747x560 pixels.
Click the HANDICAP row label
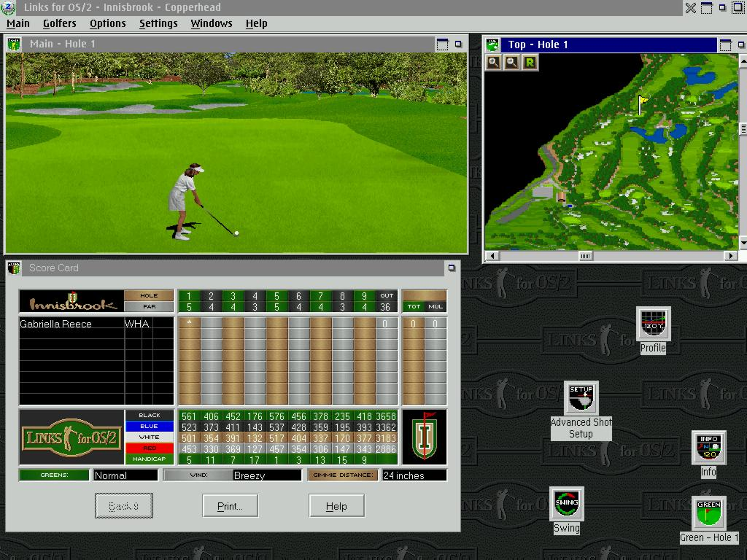(x=149, y=459)
